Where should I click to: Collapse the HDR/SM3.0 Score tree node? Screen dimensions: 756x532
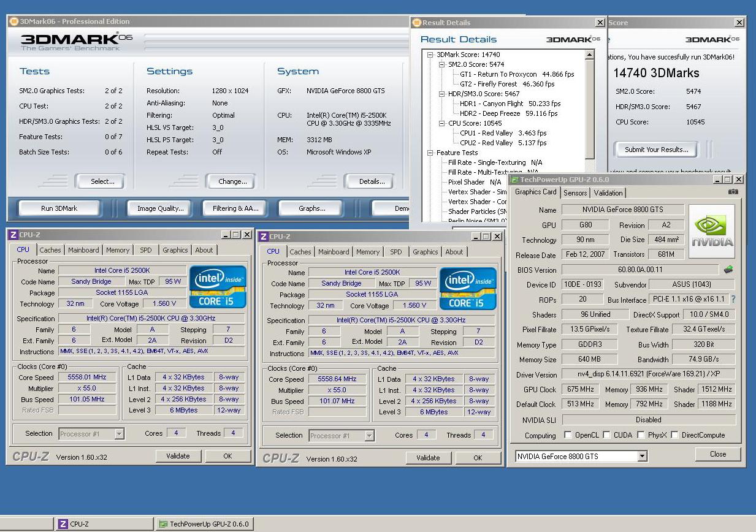click(442, 94)
